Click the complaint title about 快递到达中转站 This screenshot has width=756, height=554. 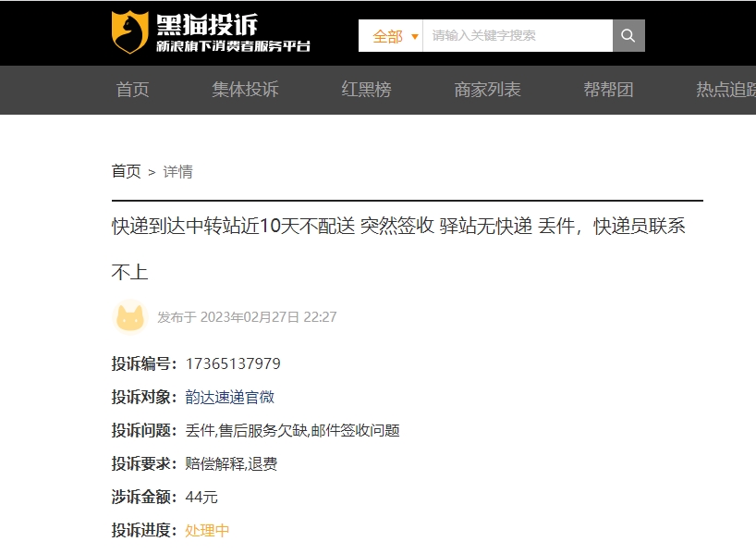click(x=398, y=249)
